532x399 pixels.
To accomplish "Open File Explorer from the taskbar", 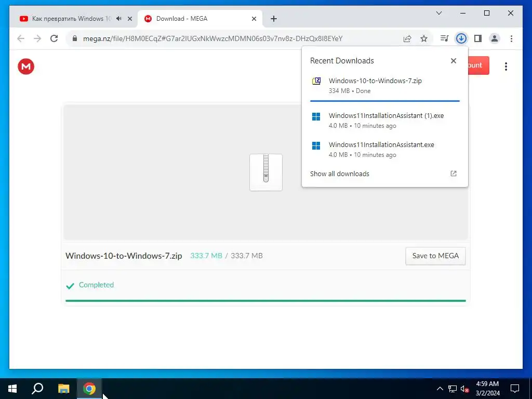I will coord(63,389).
